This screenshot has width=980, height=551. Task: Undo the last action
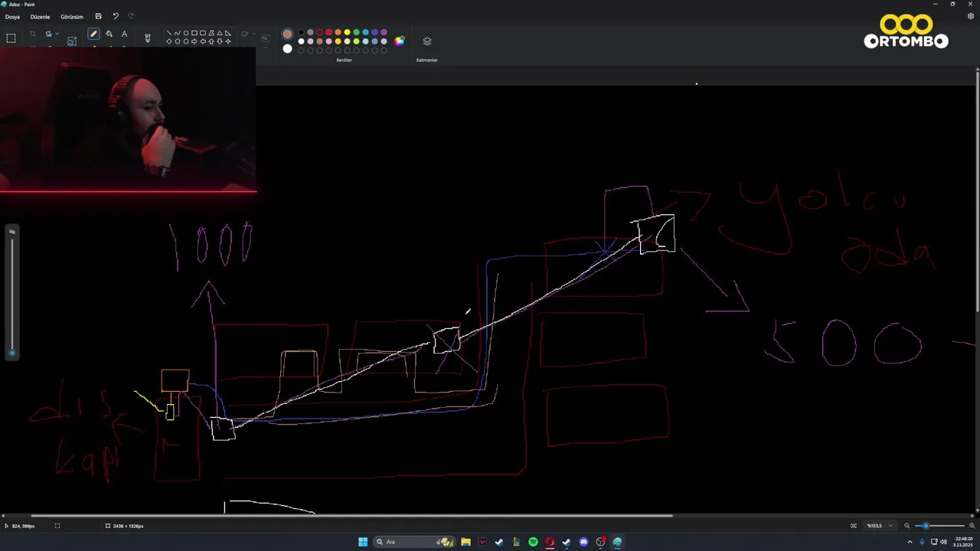point(116,16)
